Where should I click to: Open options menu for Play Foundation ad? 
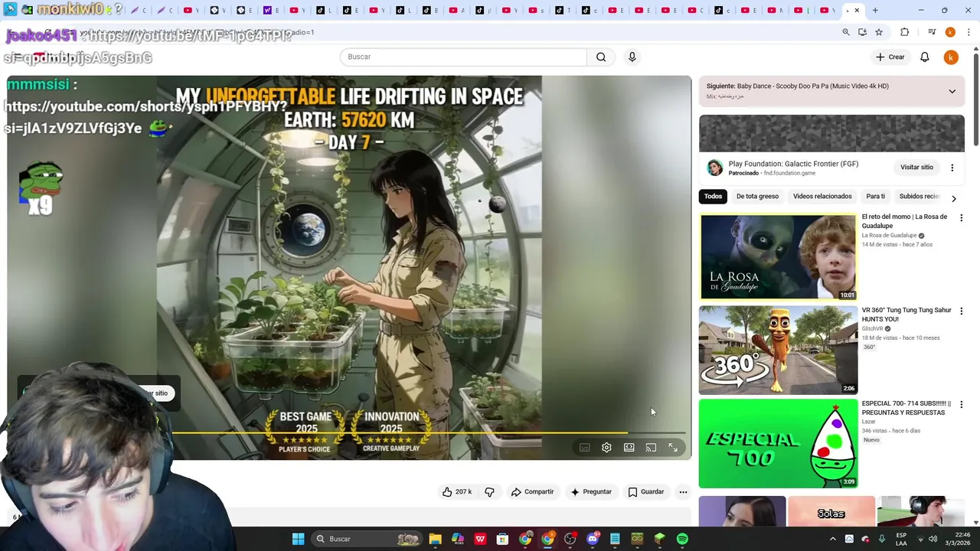[x=952, y=168]
